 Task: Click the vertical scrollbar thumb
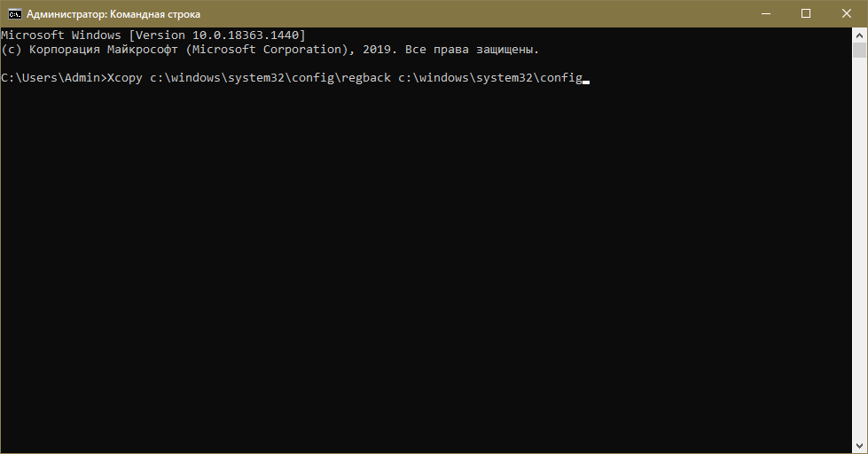click(x=860, y=50)
